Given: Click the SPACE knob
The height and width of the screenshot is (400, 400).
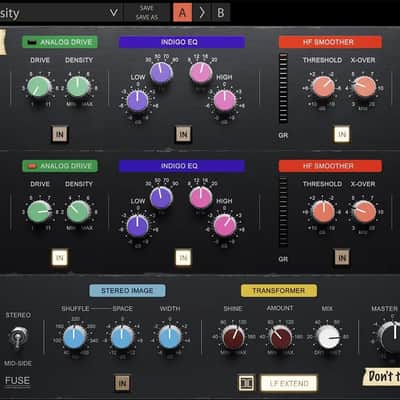Looking at the screenshot, I should tap(122, 337).
